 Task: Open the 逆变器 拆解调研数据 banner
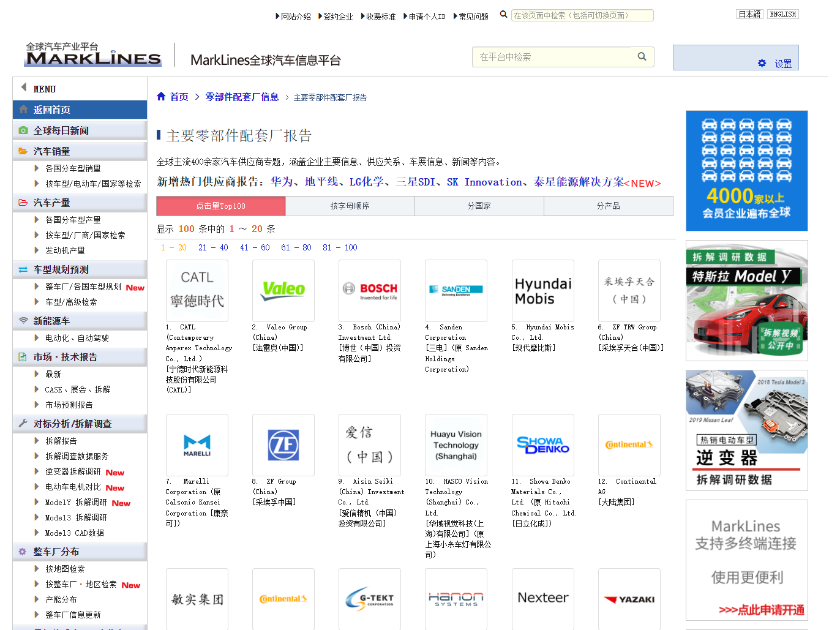pos(747,430)
